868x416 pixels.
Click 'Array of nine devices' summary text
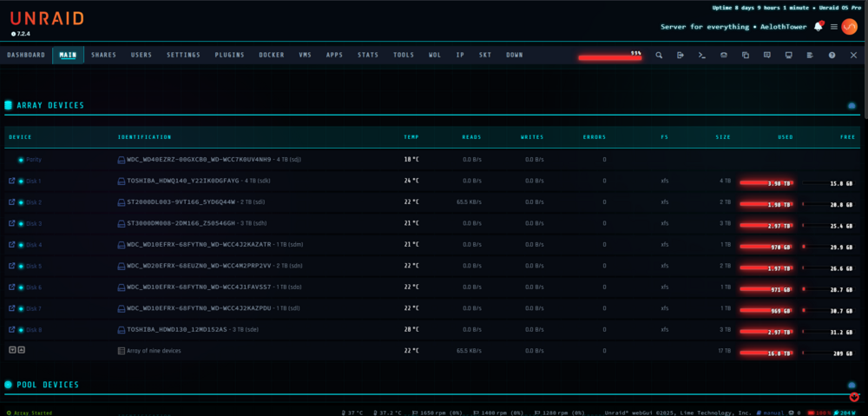point(154,351)
